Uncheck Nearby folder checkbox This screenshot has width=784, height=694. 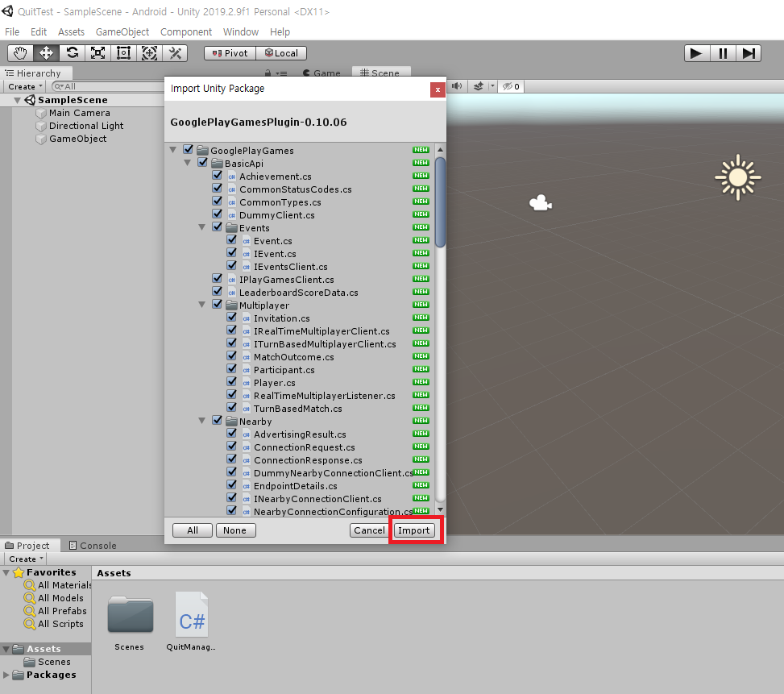click(x=217, y=421)
